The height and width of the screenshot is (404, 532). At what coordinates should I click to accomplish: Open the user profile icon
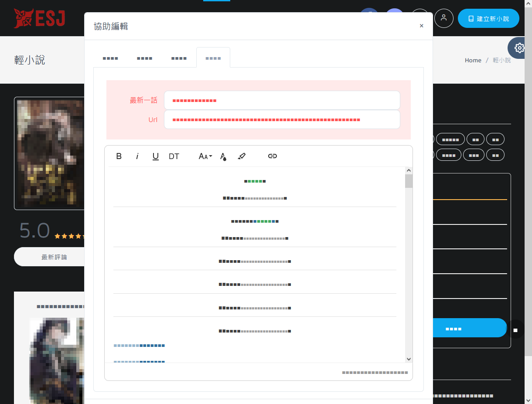pyautogui.click(x=444, y=18)
